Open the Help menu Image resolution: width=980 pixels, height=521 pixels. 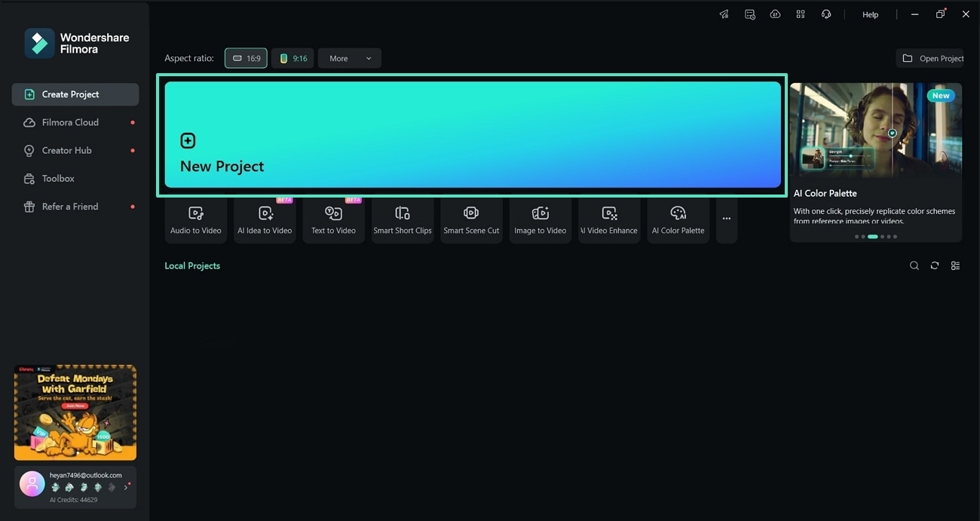point(870,14)
